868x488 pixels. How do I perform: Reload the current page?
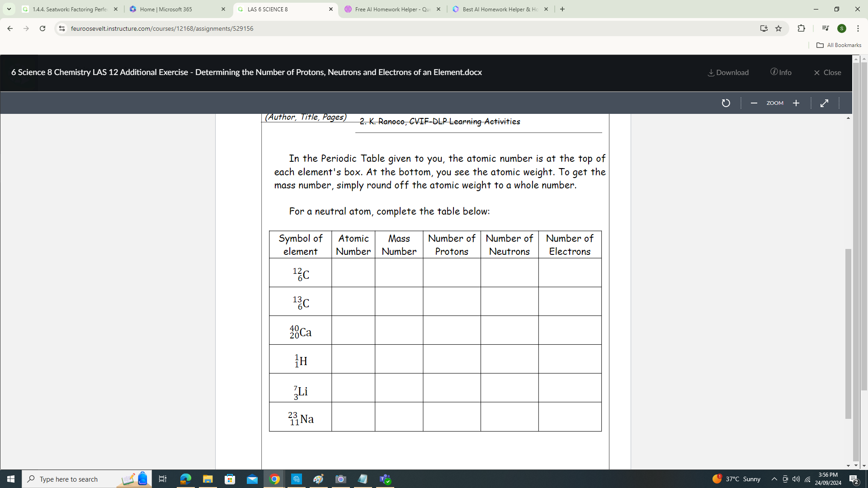point(42,28)
